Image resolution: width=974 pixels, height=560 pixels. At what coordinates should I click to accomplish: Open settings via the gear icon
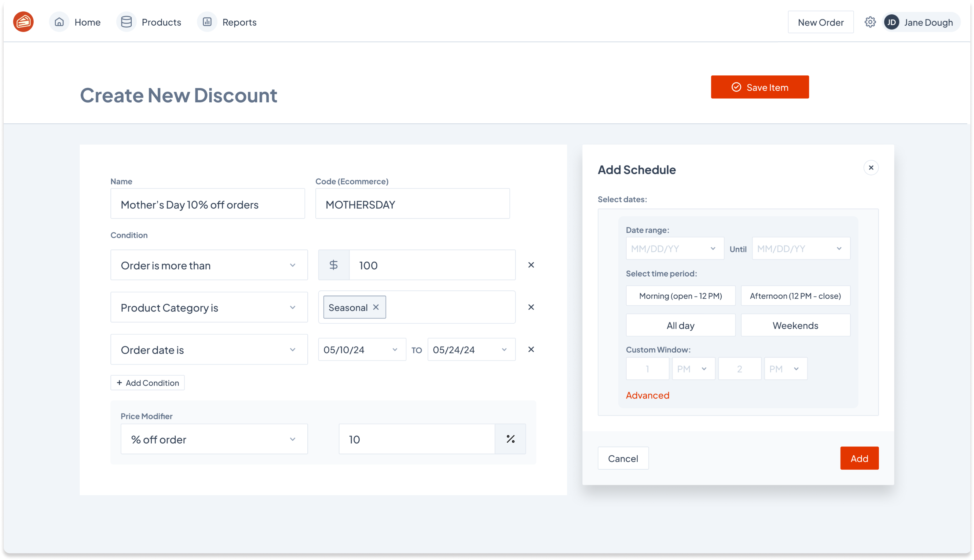pos(870,22)
